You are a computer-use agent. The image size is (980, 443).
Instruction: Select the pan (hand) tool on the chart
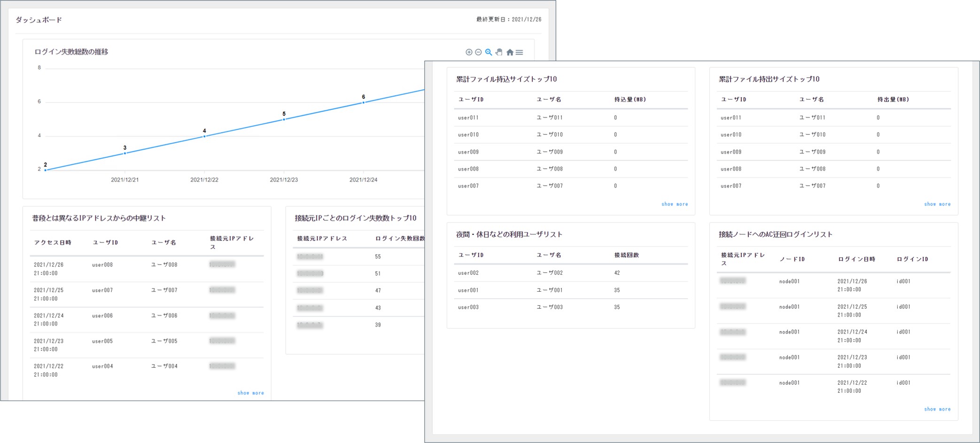499,52
